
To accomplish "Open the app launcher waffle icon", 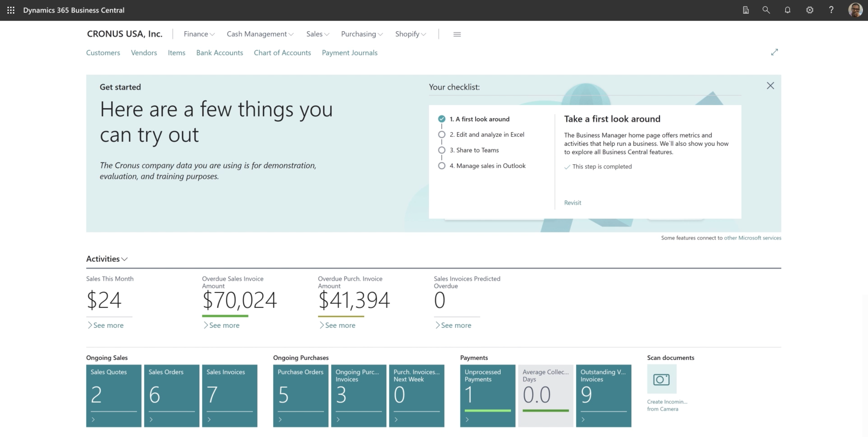I will pyautogui.click(x=11, y=10).
